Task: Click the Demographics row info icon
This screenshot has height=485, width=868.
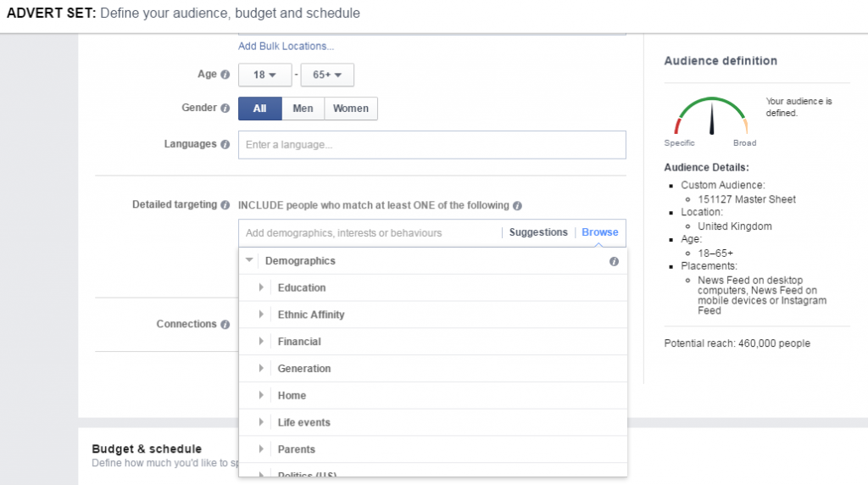Action: pyautogui.click(x=614, y=261)
